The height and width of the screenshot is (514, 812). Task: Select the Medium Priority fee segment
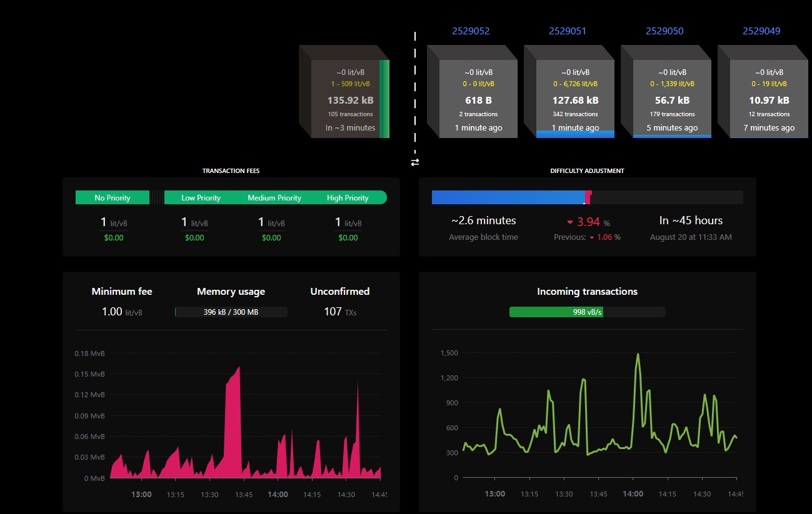274,198
